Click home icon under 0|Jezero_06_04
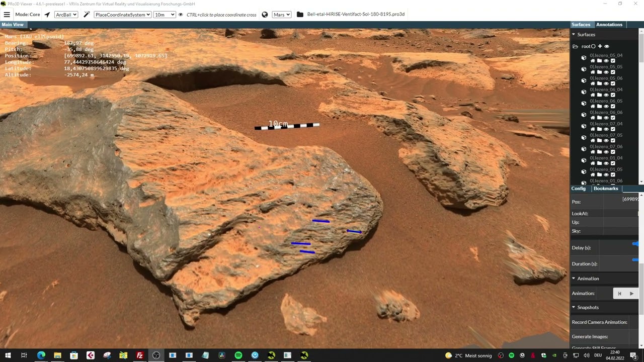Image resolution: width=644 pixels, height=362 pixels. (593, 95)
